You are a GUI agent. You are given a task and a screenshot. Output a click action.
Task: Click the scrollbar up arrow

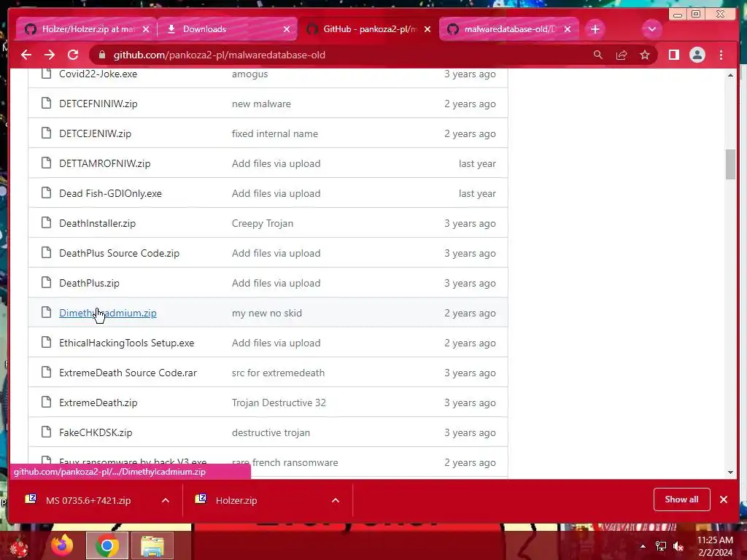click(x=730, y=75)
